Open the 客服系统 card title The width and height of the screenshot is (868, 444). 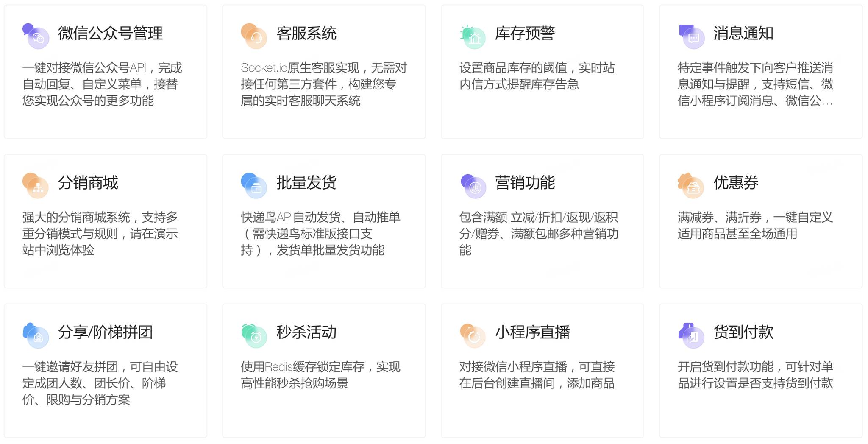(306, 34)
